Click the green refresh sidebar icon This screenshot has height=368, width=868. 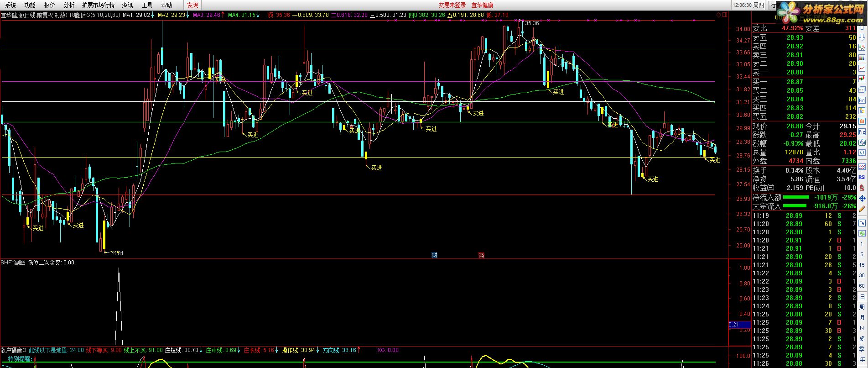point(862,233)
